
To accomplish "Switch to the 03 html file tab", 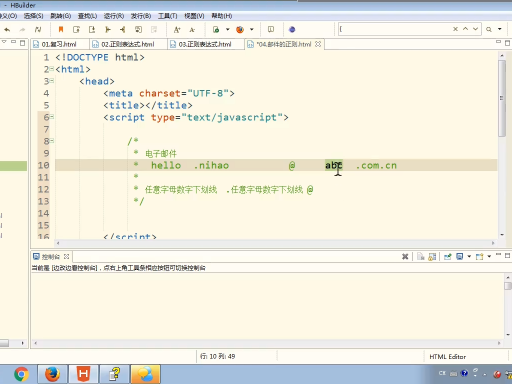I will coord(205,44).
